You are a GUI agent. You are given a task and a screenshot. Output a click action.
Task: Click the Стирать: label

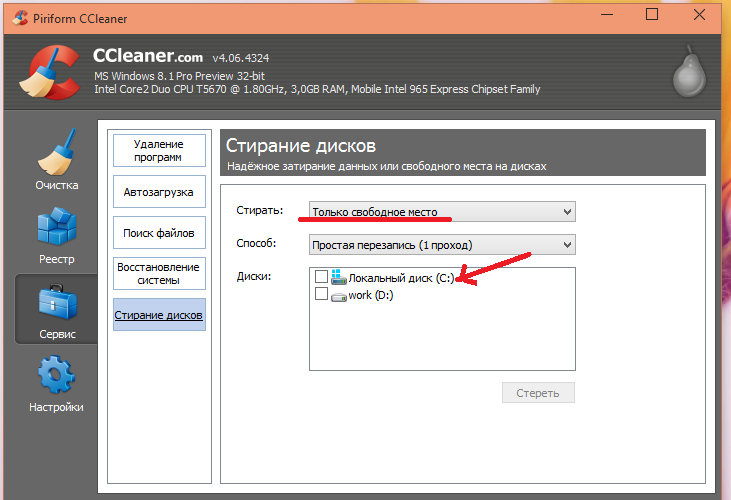click(x=260, y=210)
